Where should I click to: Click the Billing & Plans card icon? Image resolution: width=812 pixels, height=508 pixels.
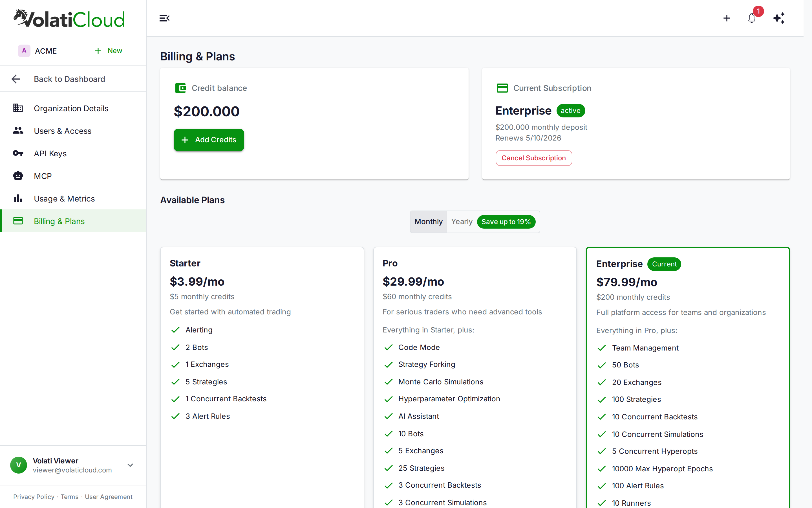(x=18, y=221)
